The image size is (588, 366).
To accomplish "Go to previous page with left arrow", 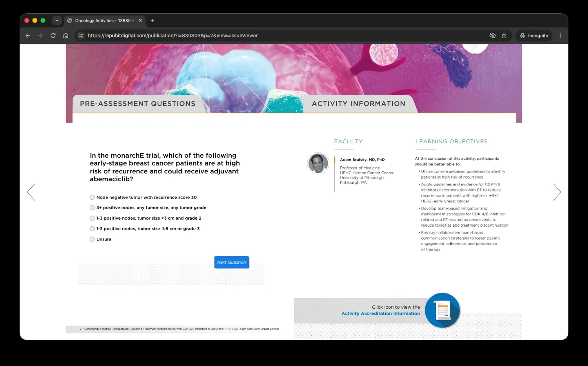I will click(31, 192).
